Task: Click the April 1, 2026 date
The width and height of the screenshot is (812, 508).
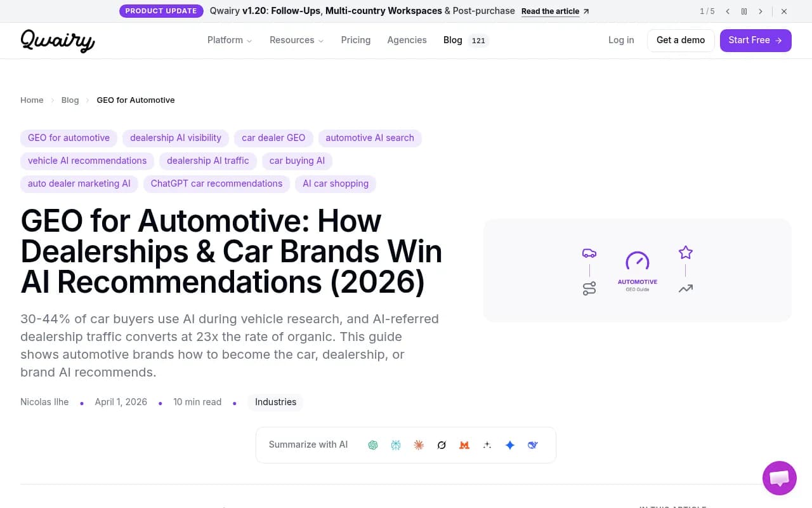Action: (121, 402)
